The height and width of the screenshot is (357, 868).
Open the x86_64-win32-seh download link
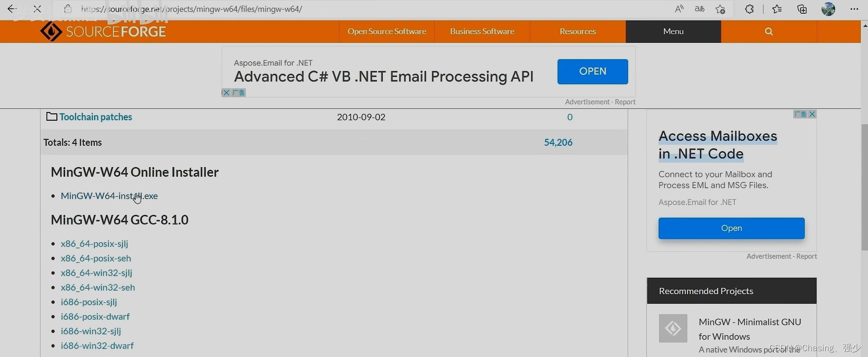98,287
